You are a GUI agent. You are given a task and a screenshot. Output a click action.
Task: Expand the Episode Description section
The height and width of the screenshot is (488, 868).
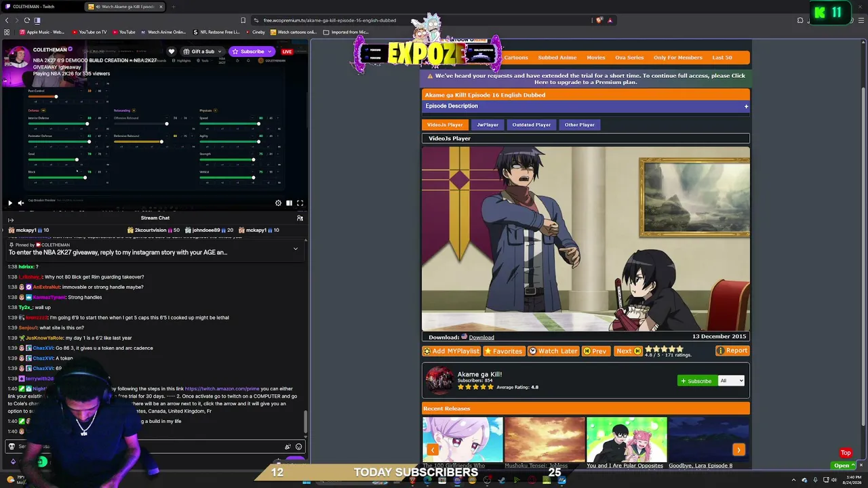[x=586, y=106]
